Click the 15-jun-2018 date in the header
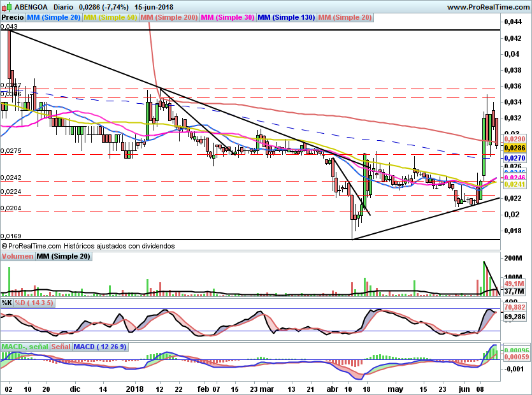This screenshot has height=395, width=532. 154,7
